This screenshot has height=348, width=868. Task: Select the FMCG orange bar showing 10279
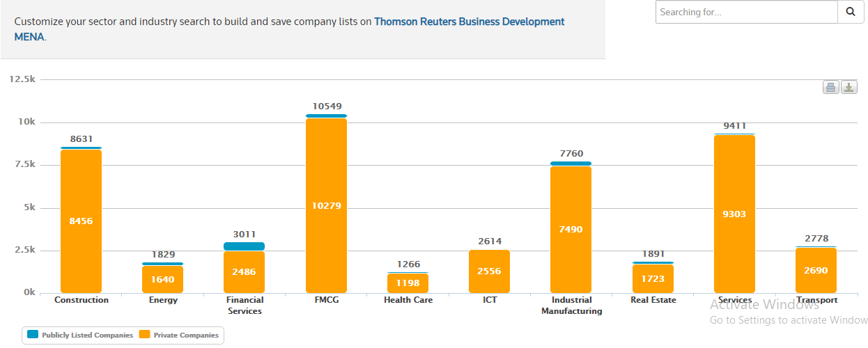326,205
